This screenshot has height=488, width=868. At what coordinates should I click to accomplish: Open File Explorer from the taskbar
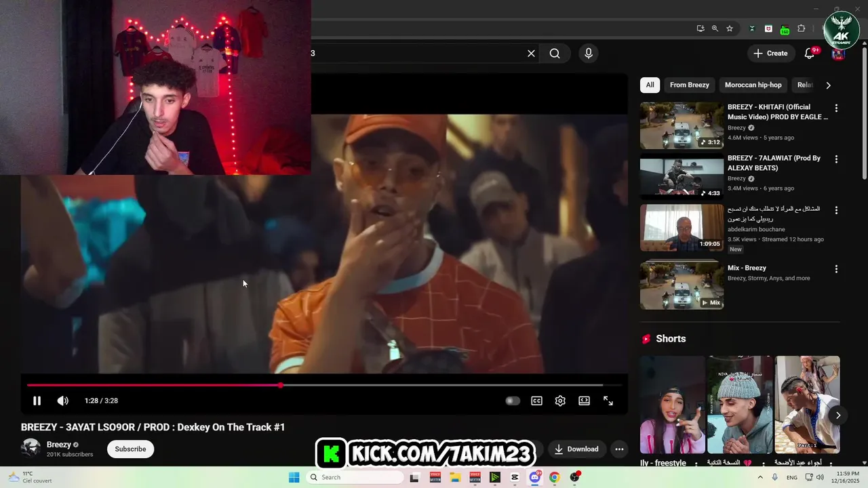tap(455, 477)
